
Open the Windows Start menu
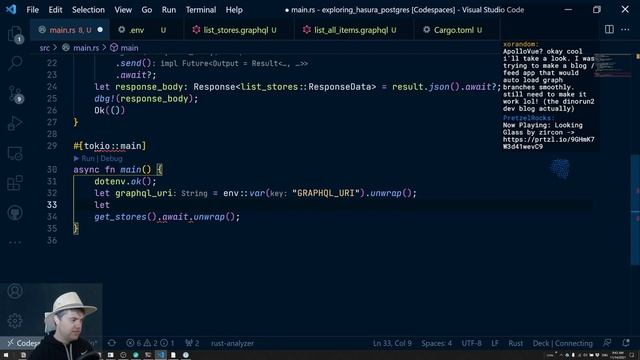(6, 355)
